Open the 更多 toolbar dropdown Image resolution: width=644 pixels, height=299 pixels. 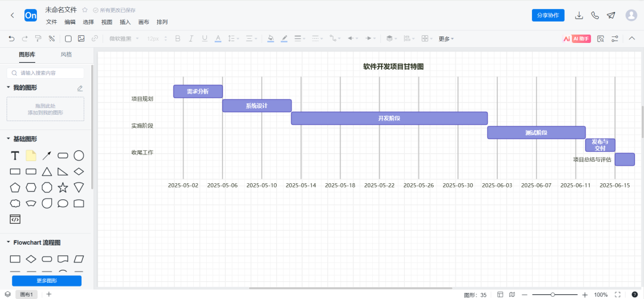coord(446,39)
